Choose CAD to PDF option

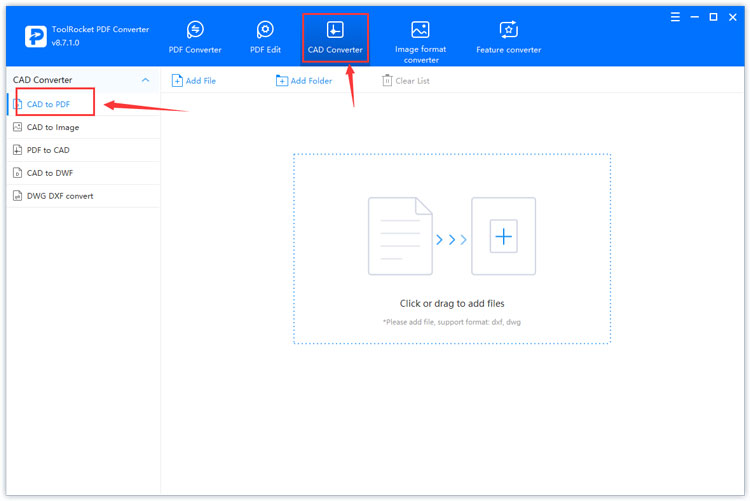(84, 104)
